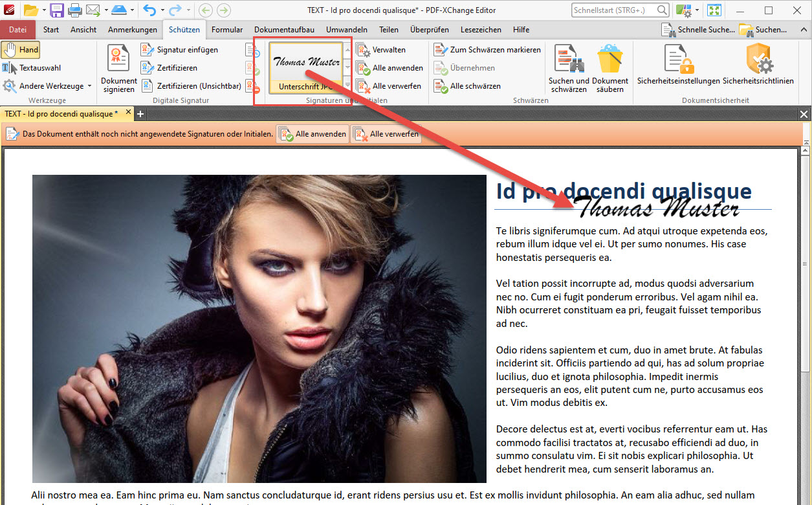Click the Schnellstart magnifier icon
Viewport: 812px width, 505px height.
point(662,10)
